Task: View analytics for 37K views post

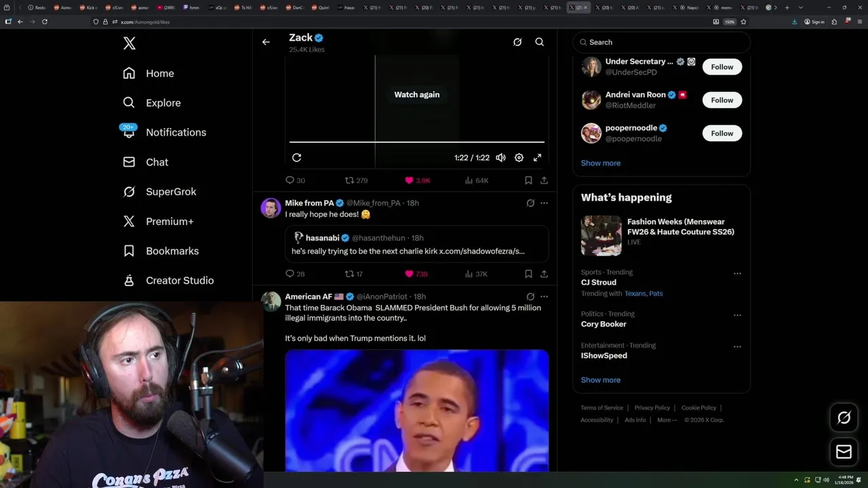Action: pyautogui.click(x=476, y=274)
